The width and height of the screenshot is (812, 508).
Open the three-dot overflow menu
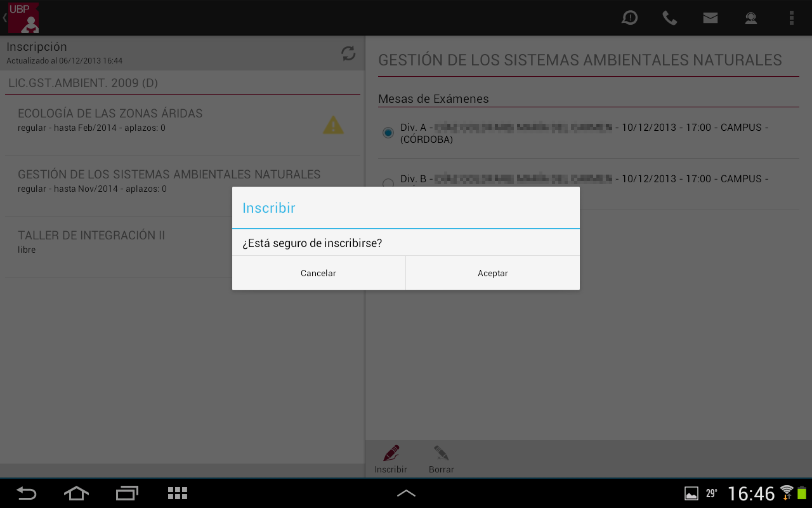tap(791, 18)
